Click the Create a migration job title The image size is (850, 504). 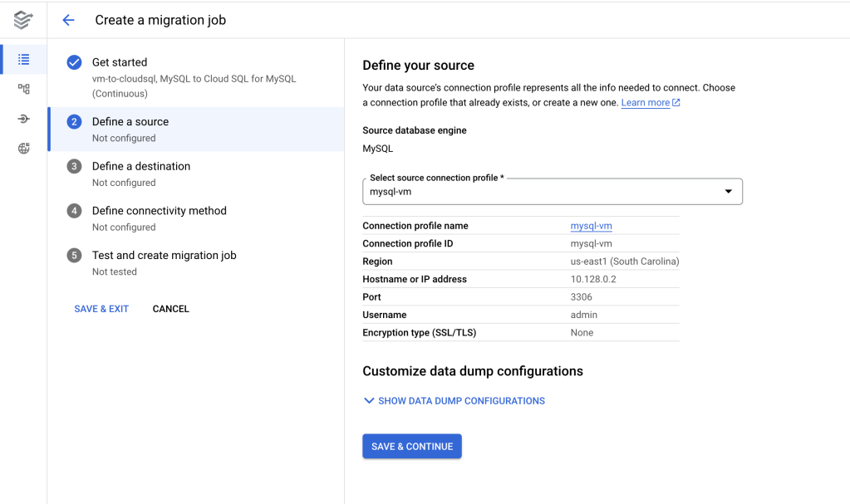[160, 20]
